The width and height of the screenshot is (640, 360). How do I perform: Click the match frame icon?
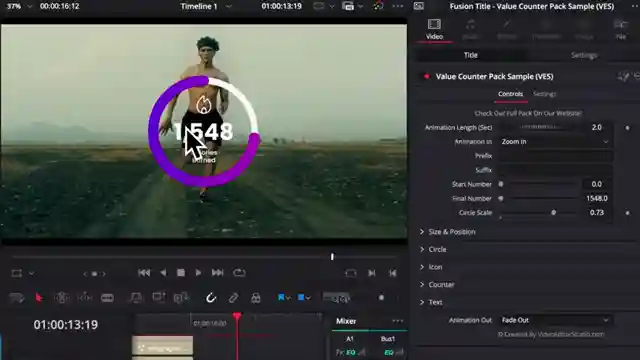[x=351, y=273]
